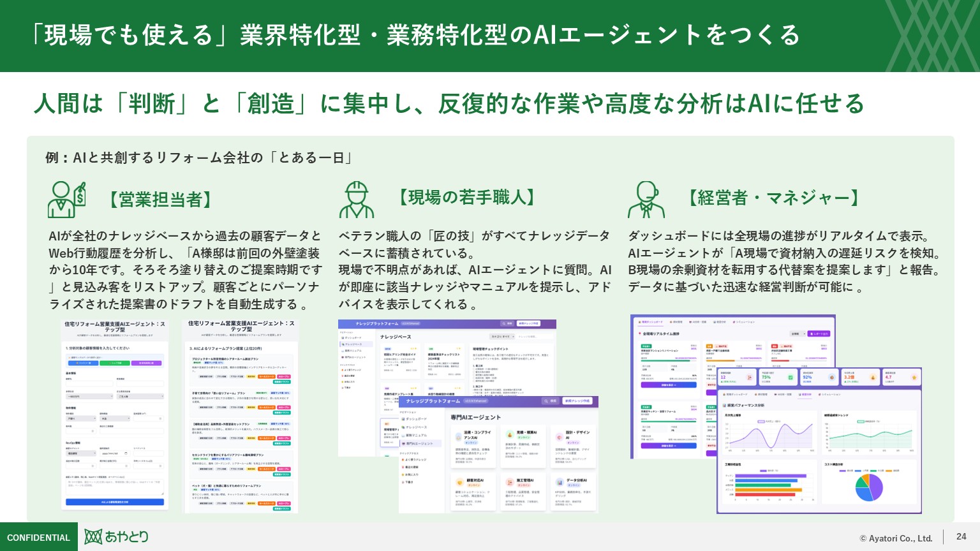Select 専門AIエージェント in the front sidebar
980x551 pixels.
coord(419,443)
